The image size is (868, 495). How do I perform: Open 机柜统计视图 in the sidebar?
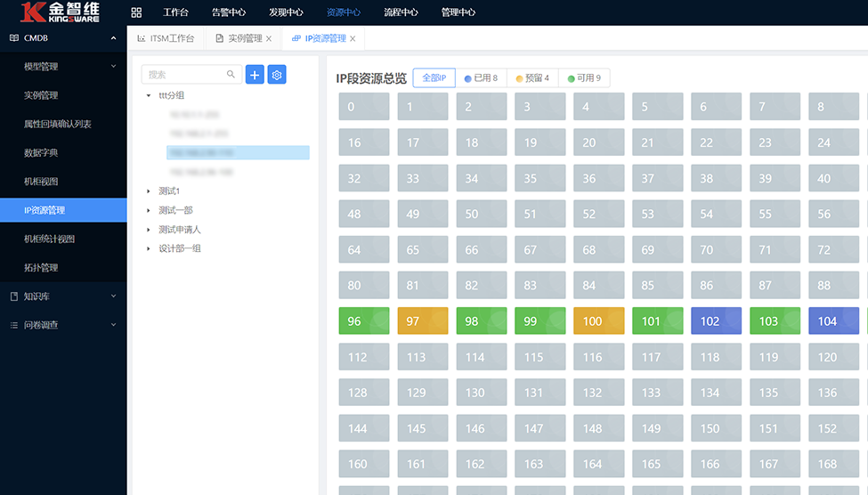coord(63,239)
